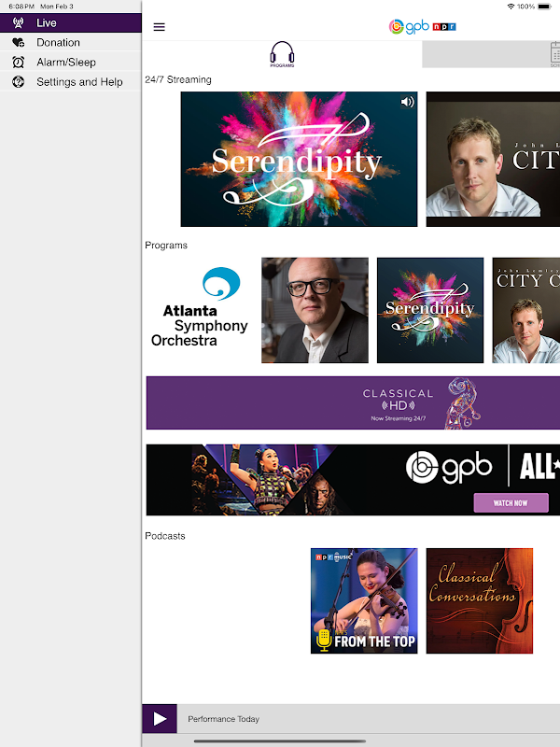Click the GPB NPR logo
This screenshot has width=560, height=747.
point(422,27)
